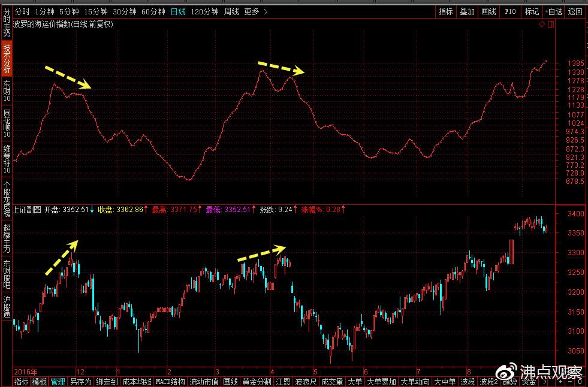Select 波浪尺 tool in bottom bar

pos(306,382)
